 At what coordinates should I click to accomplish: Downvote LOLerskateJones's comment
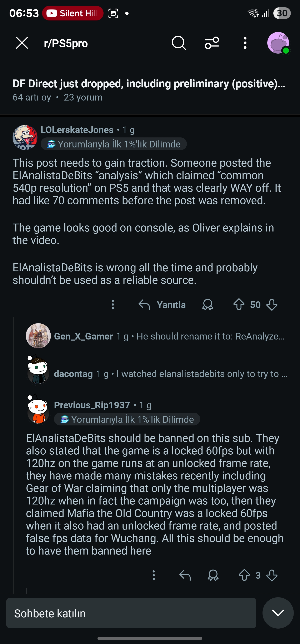click(x=272, y=304)
